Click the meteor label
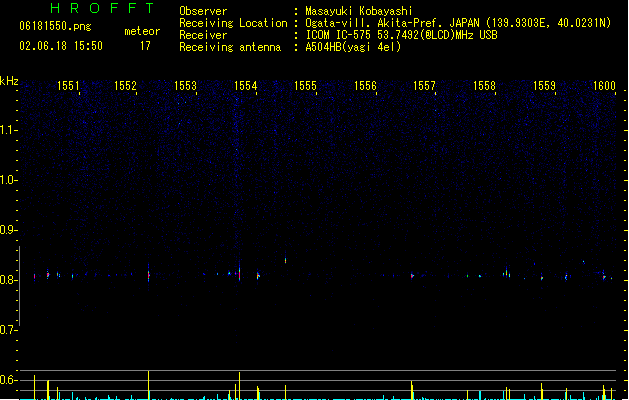The height and width of the screenshot is (400, 629). pos(142,31)
